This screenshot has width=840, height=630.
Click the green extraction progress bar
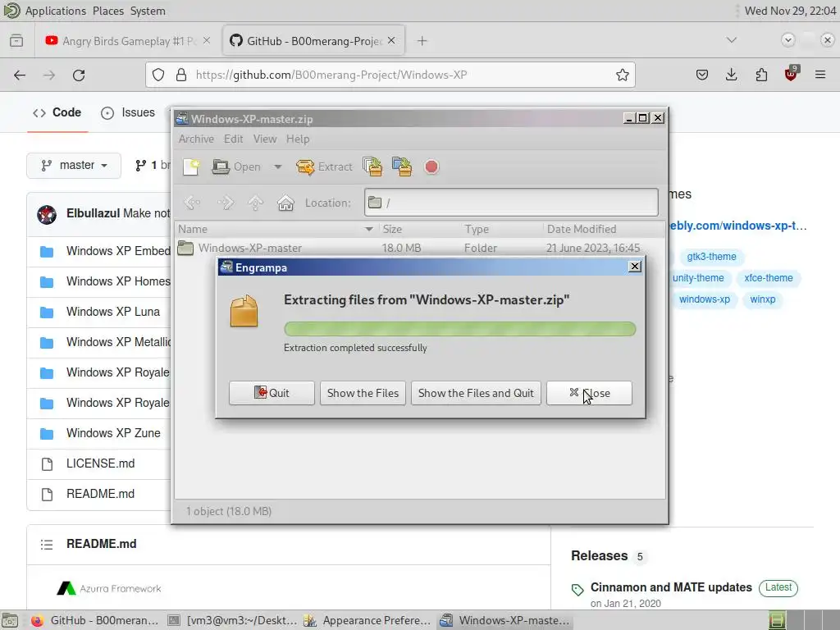(x=459, y=329)
